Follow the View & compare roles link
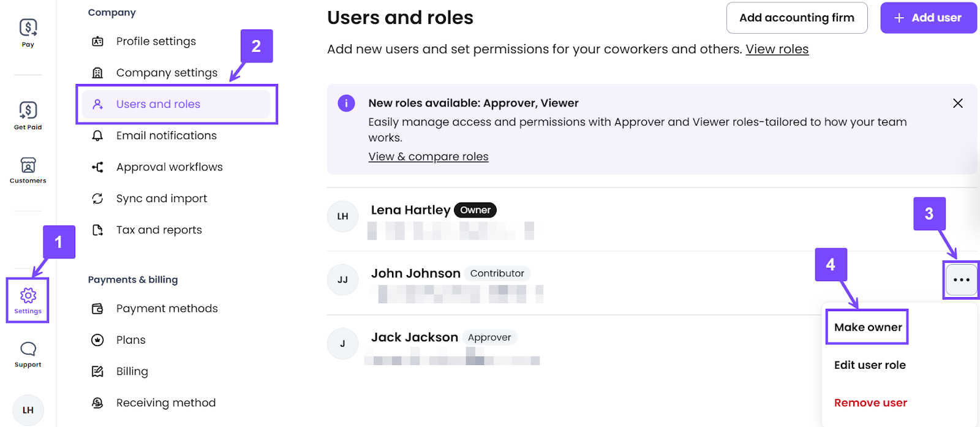980x427 pixels. pyautogui.click(x=428, y=157)
